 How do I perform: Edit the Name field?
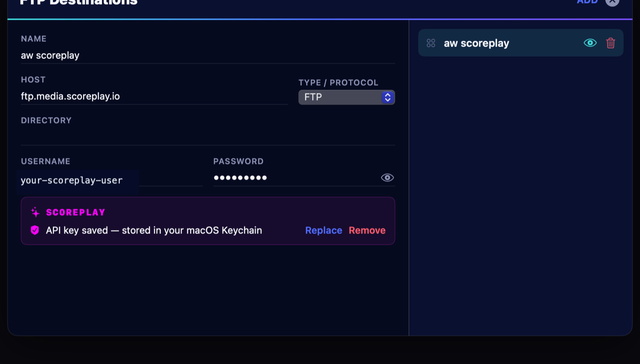pyautogui.click(x=208, y=56)
